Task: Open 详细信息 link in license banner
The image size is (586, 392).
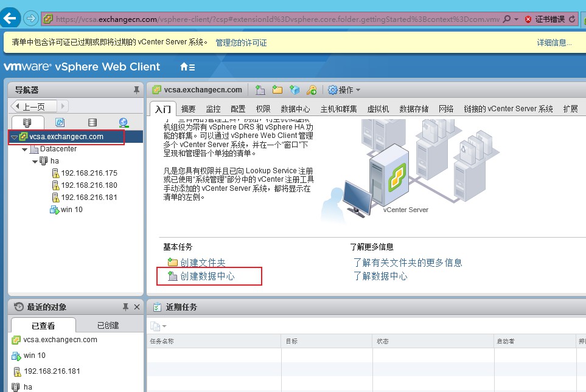Action: [x=554, y=43]
